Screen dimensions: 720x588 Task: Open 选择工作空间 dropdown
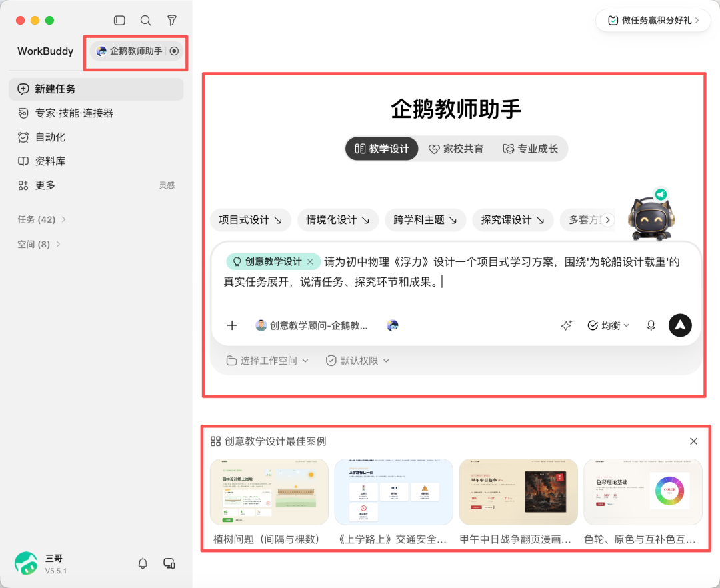[267, 361]
